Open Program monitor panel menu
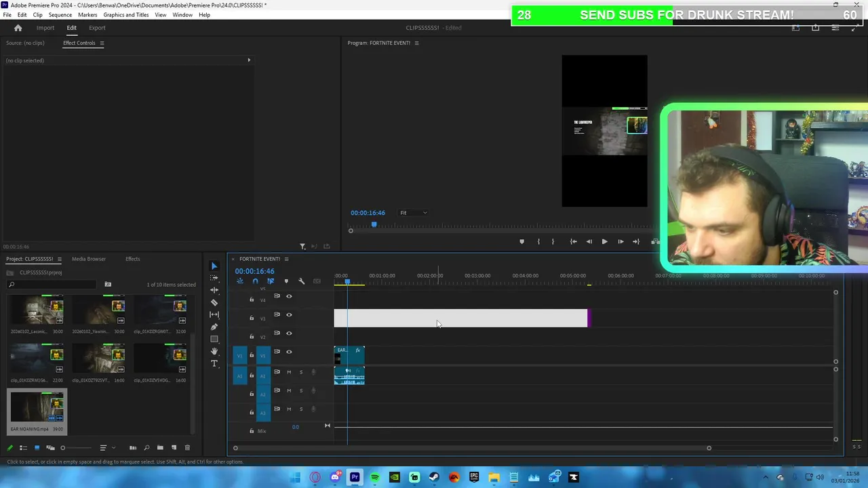 [416, 43]
